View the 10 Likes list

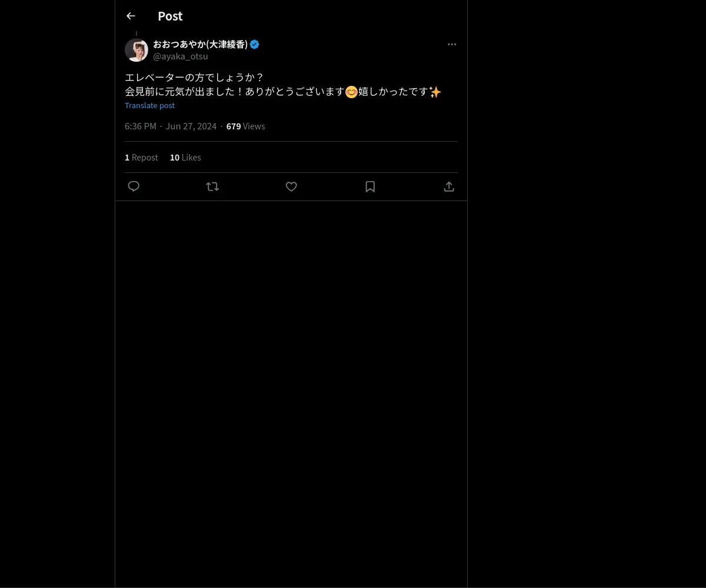click(185, 158)
